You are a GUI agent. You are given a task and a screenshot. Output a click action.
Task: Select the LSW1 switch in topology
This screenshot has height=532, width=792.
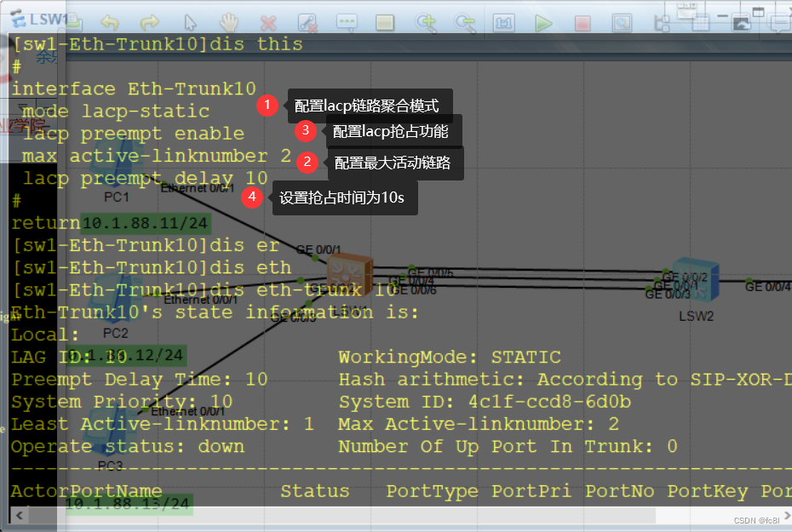pyautogui.click(x=350, y=276)
